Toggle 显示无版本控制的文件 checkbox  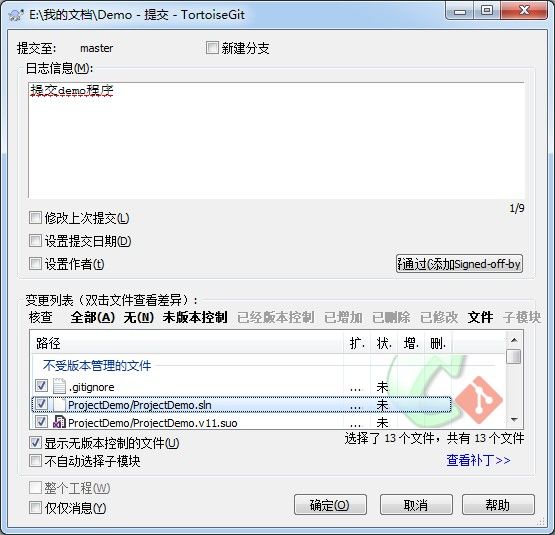[x=35, y=442]
